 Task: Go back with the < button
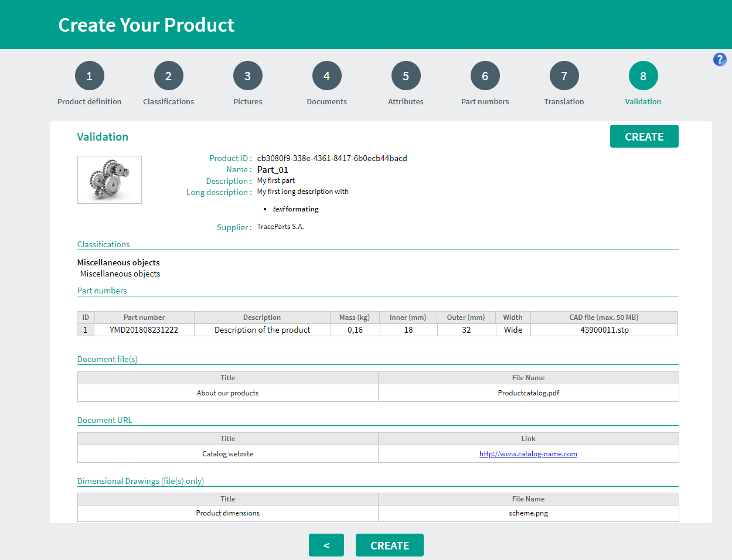coord(326,545)
